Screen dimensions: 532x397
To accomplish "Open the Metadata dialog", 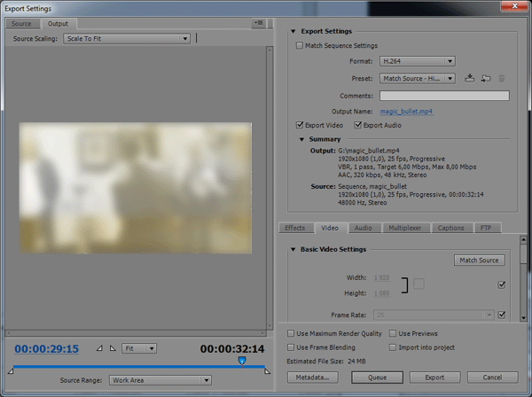I will 312,378.
